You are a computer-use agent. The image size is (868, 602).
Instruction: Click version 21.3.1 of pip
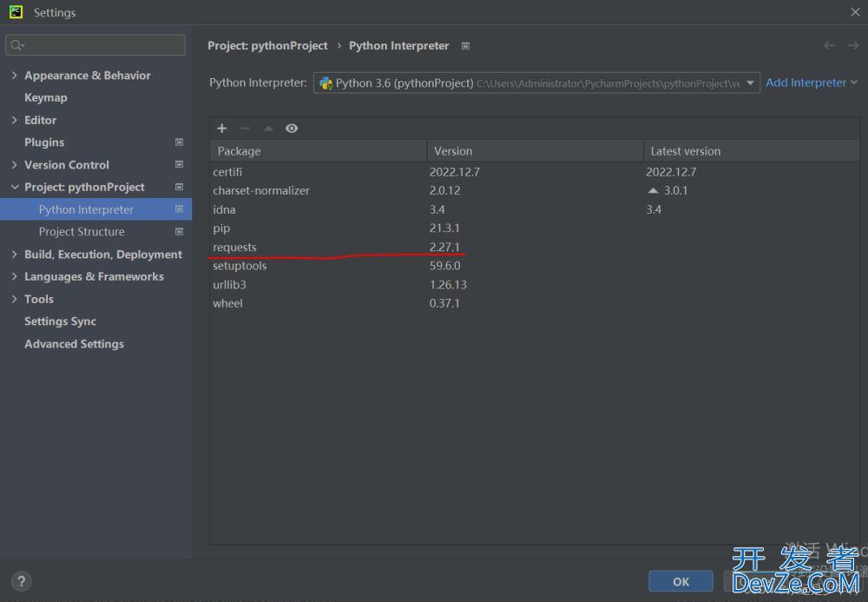pos(444,228)
